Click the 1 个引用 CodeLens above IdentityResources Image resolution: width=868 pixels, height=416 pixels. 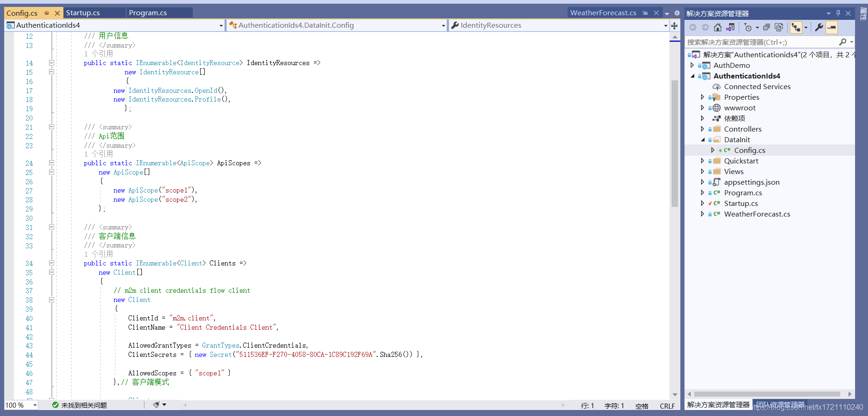click(x=98, y=54)
